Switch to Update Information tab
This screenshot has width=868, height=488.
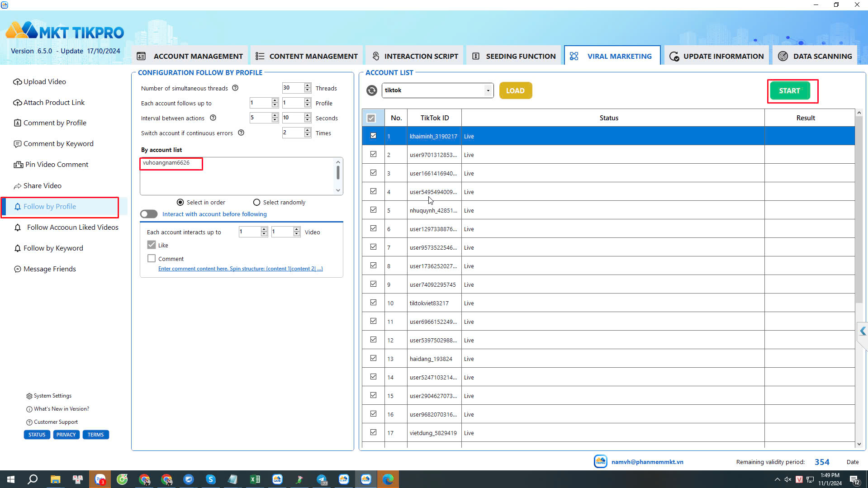click(x=716, y=56)
